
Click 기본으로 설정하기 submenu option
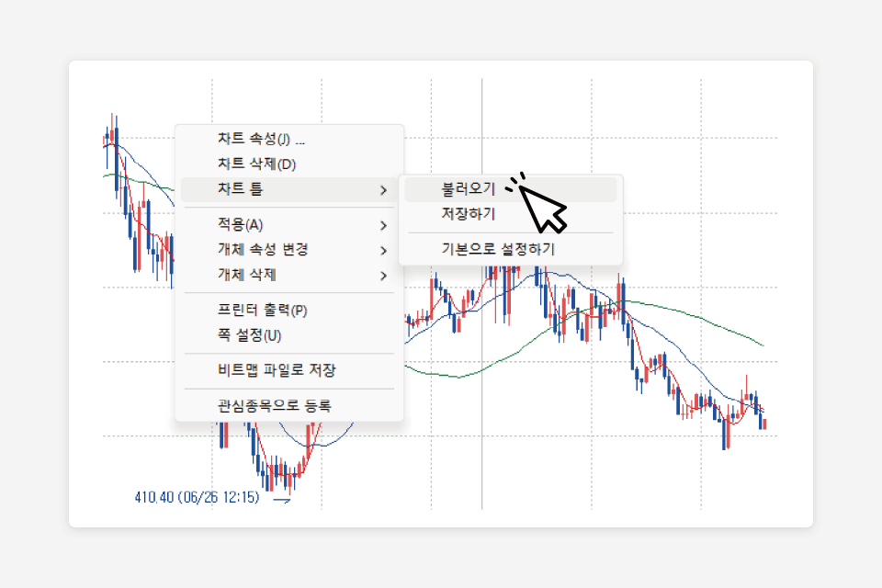point(498,249)
